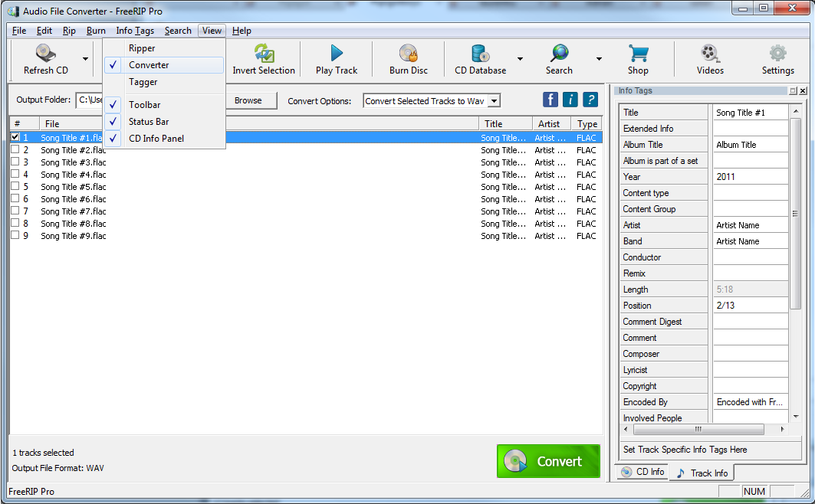Switch to the CD Info tab
This screenshot has height=504, width=815.
pos(643,471)
